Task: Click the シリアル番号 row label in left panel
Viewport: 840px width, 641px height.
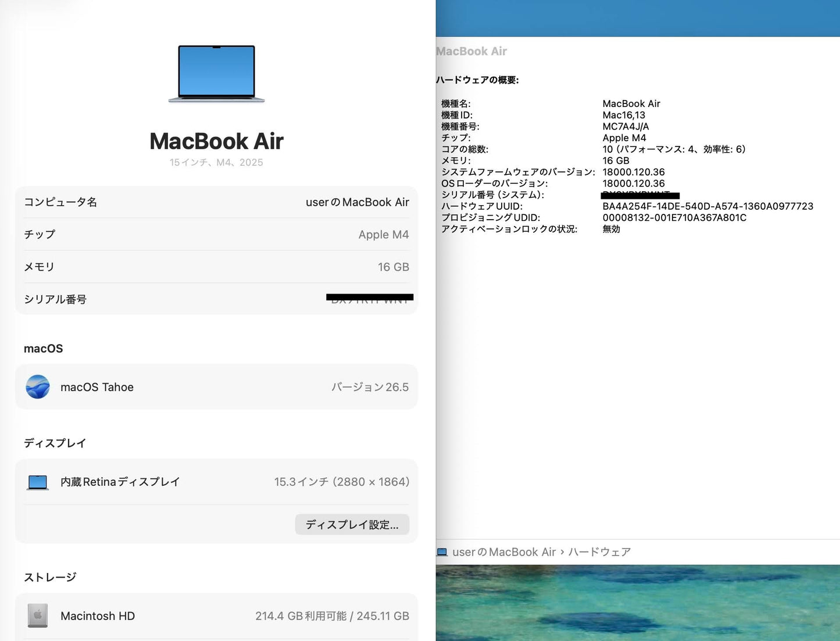Action: [55, 300]
